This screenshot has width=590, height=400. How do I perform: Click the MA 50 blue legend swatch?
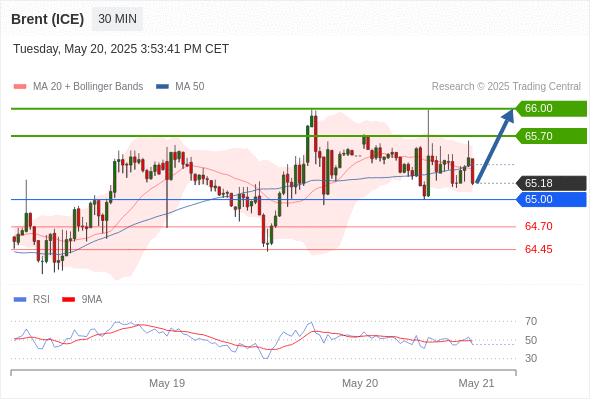(162, 87)
